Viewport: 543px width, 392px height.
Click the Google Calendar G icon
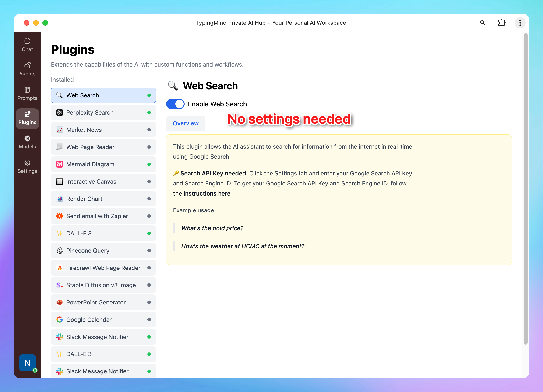pos(60,319)
